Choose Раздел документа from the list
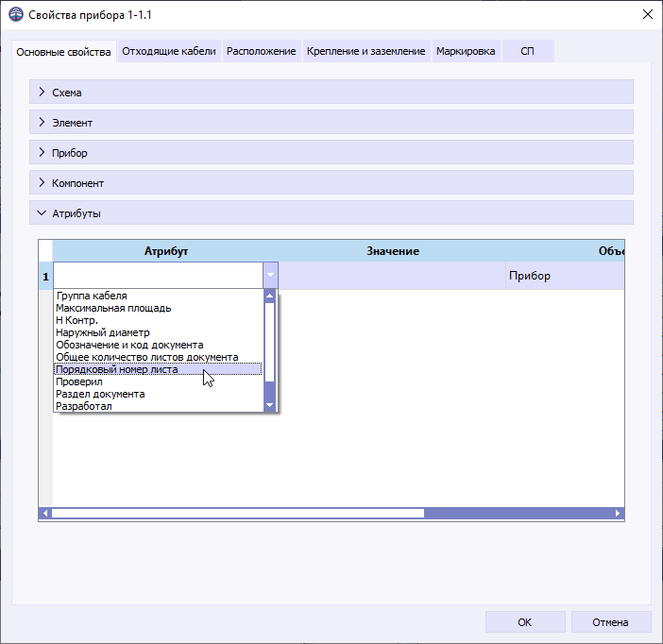The height and width of the screenshot is (644, 663). (158, 394)
